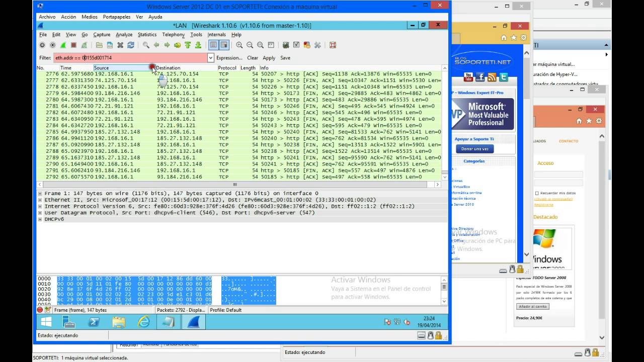Screen dimensions: 644x362
Task: Jump to the first packet icon
Action: click(x=188, y=45)
